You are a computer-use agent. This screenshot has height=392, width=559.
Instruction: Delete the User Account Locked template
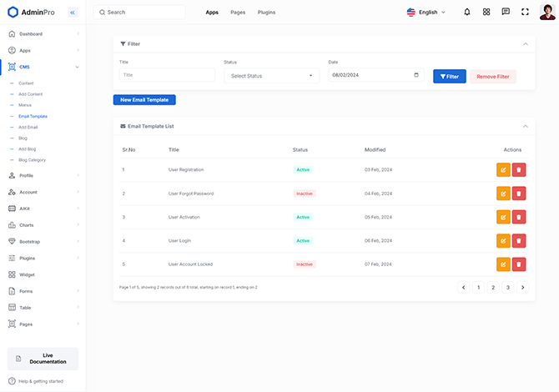[x=519, y=264]
